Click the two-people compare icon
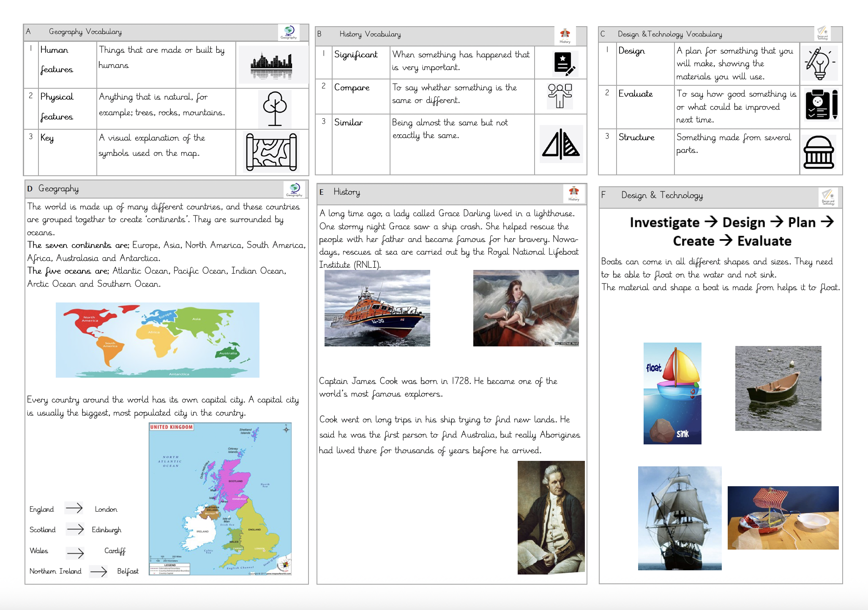The width and height of the screenshot is (868, 610). coord(560,96)
